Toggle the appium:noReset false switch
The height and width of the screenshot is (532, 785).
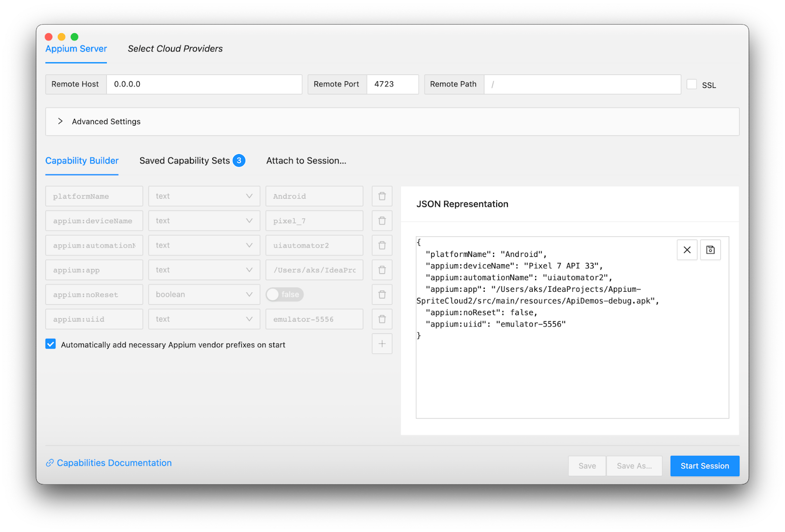(x=285, y=295)
